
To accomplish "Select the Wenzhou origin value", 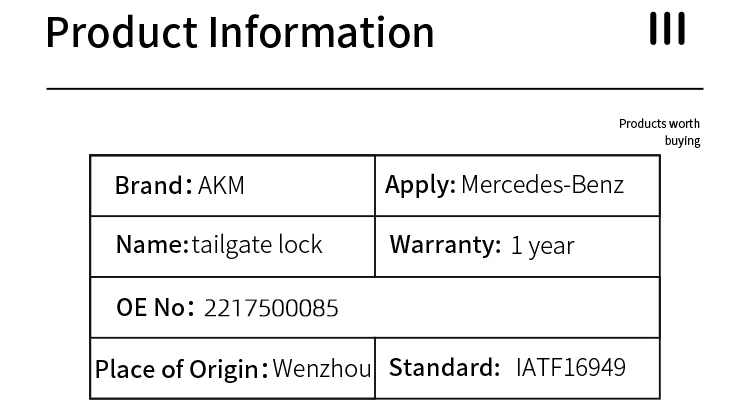I will point(322,368).
